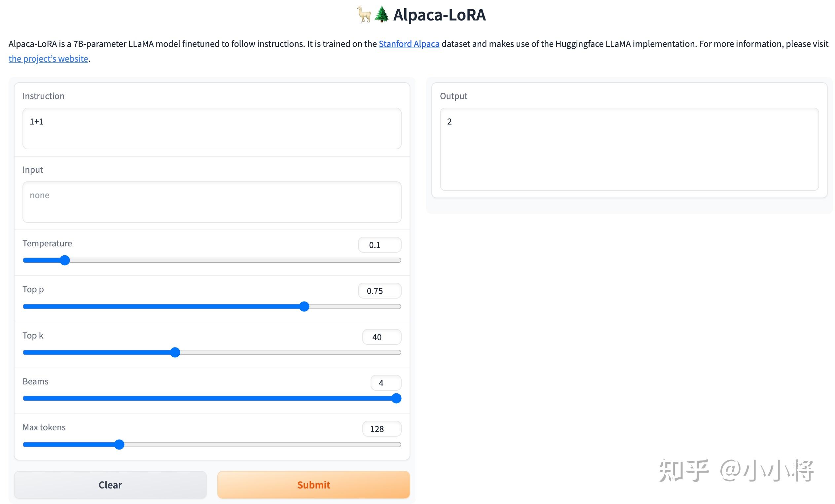Click the Top p slider handle

304,306
